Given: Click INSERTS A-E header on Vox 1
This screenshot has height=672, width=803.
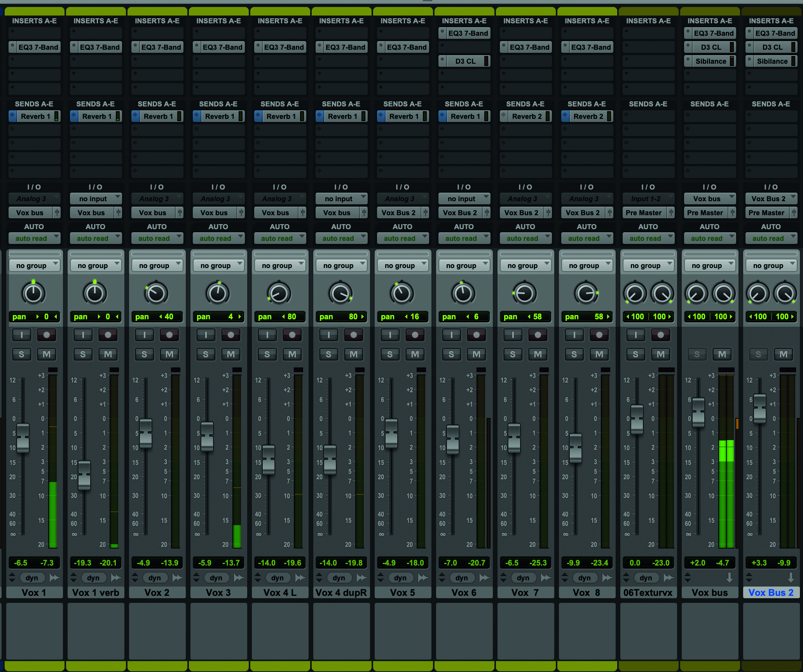Looking at the screenshot, I should coord(34,21).
